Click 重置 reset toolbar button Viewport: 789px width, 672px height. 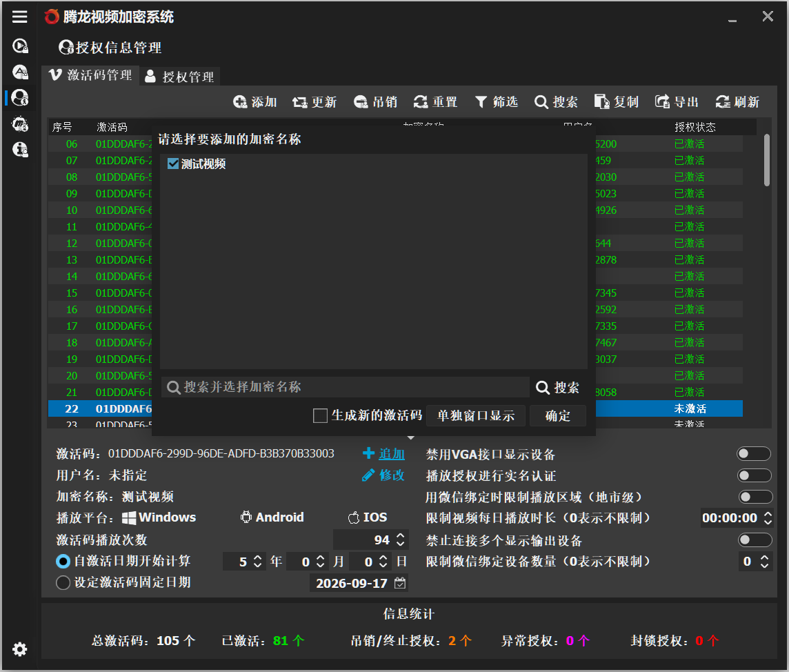pos(435,102)
